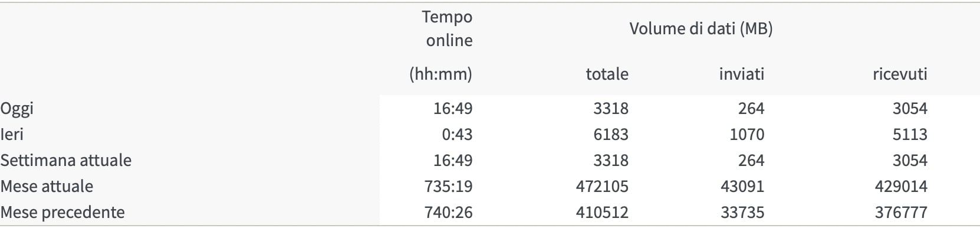
Task: Select the Mese attuale row label
Action: tap(47, 186)
